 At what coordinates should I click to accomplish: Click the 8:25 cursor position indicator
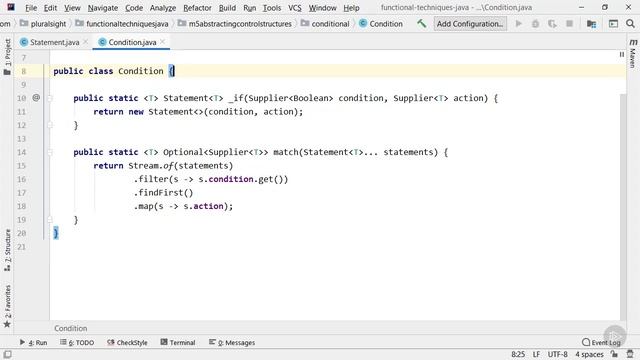[518, 354]
